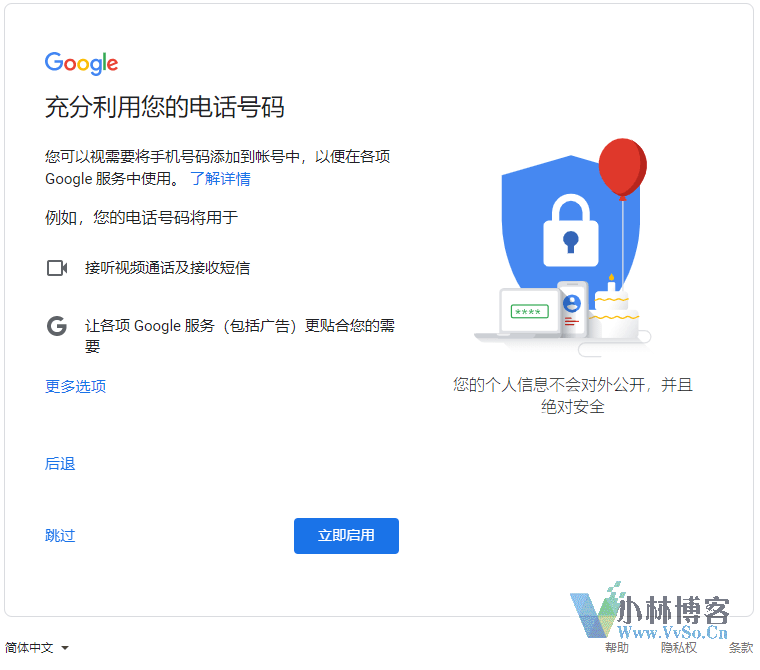Click the blue shield illustration

pos(570,223)
